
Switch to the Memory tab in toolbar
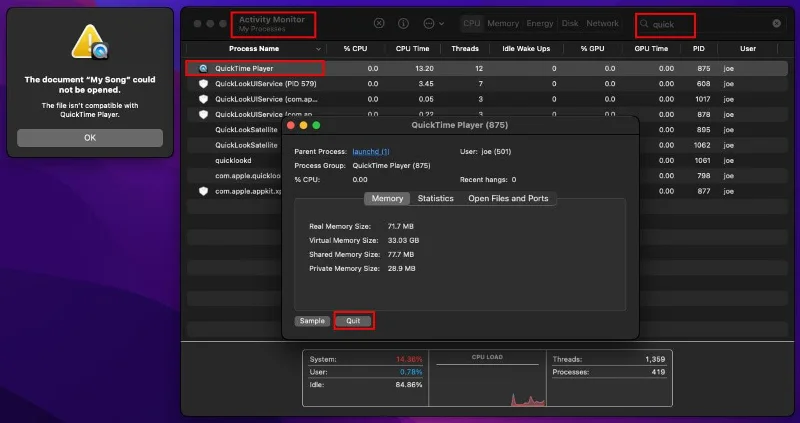pyautogui.click(x=503, y=23)
